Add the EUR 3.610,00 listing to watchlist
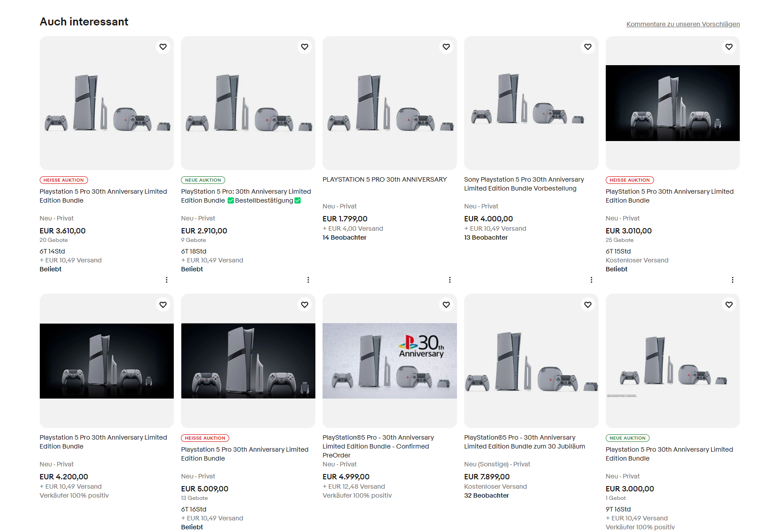The height and width of the screenshot is (532, 784). (163, 47)
